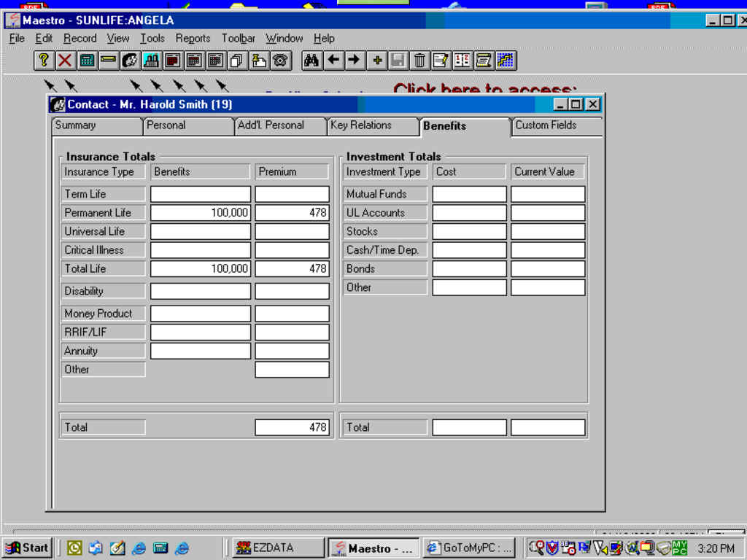Open the calculator tool in toolbar

pos(87,61)
